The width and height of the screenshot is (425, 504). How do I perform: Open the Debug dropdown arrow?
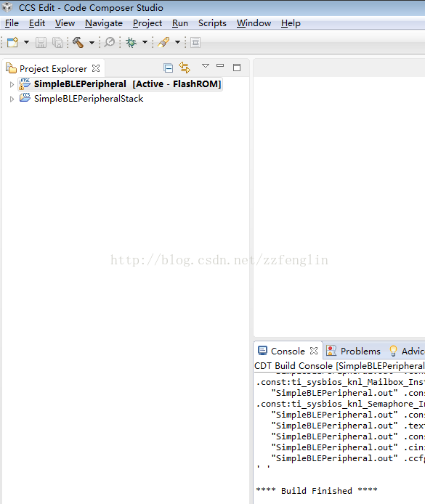pos(145,42)
